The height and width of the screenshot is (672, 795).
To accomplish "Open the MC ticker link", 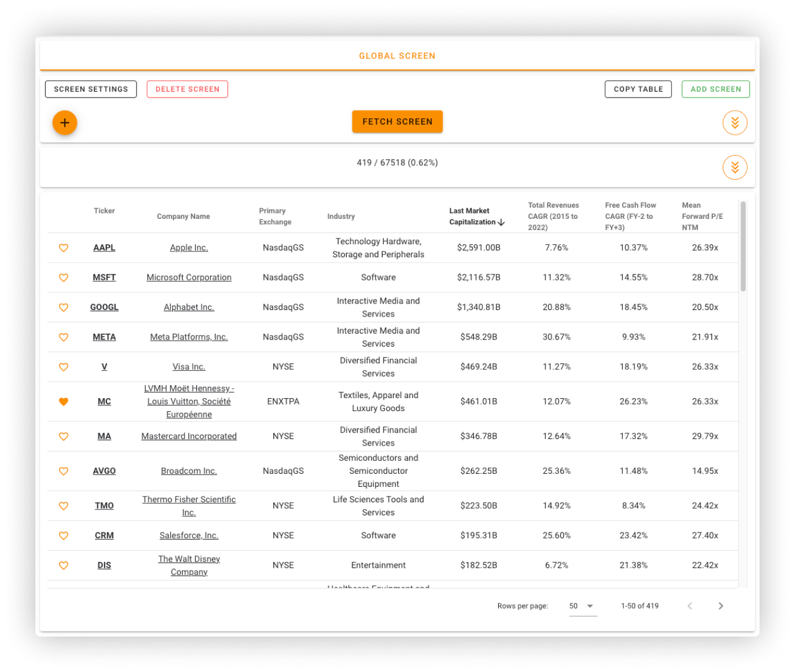I will 104,402.
